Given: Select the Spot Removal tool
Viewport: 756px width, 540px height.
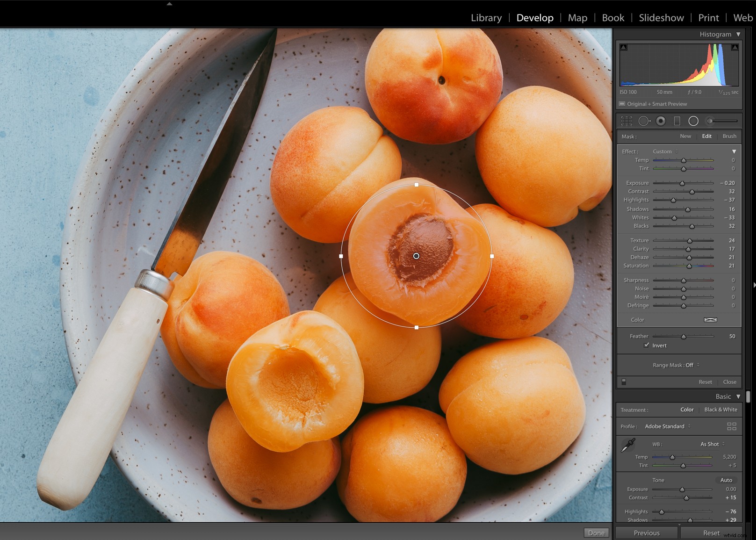Looking at the screenshot, I should [644, 121].
